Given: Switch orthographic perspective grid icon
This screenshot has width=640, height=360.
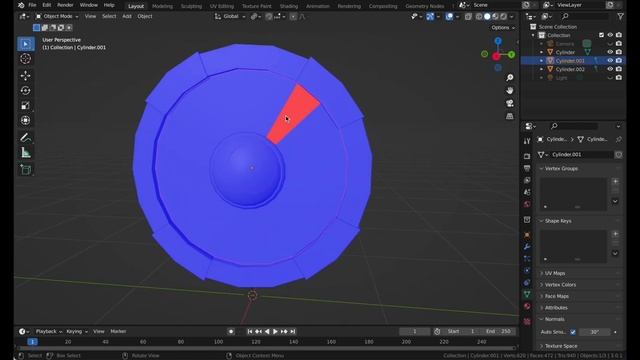Looking at the screenshot, I should pyautogui.click(x=510, y=116).
